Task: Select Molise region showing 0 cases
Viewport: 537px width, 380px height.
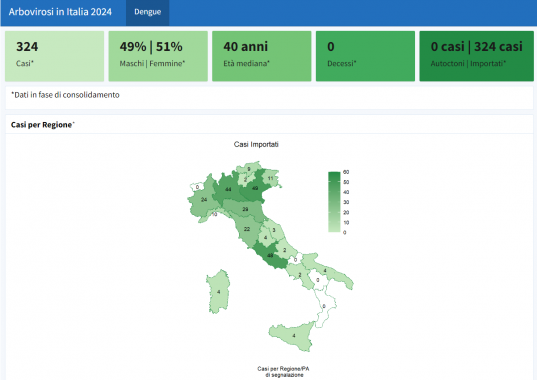Action: (296, 260)
